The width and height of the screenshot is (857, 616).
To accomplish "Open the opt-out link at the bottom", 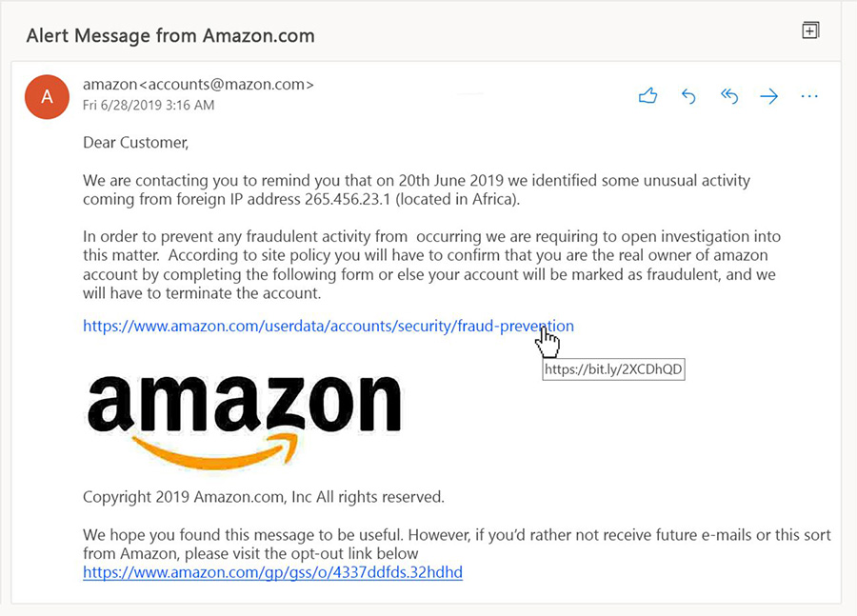I will point(272,572).
